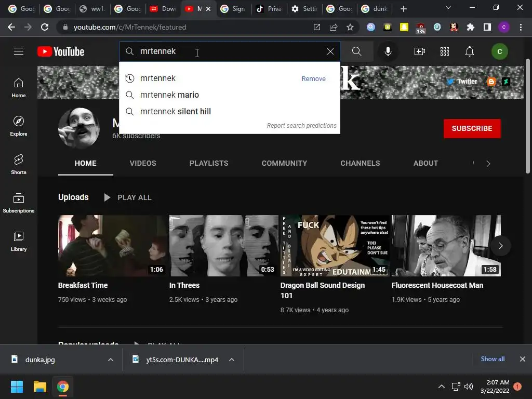Open the MrTennek channel avatar
This screenshot has height=399, width=532.
[79, 128]
